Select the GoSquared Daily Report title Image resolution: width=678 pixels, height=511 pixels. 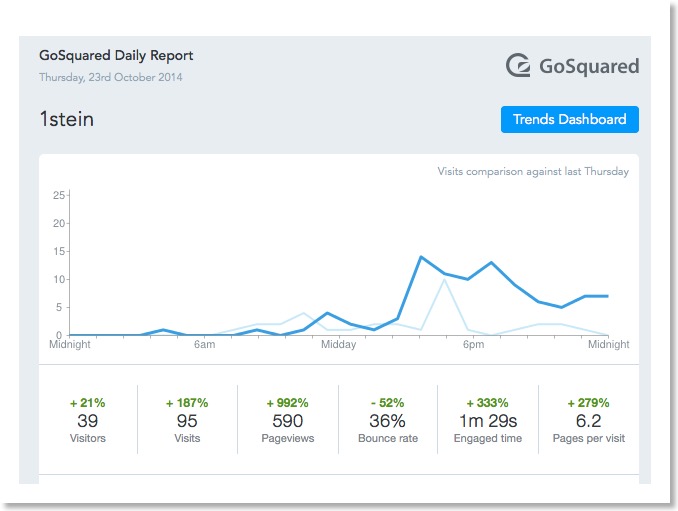click(x=116, y=56)
